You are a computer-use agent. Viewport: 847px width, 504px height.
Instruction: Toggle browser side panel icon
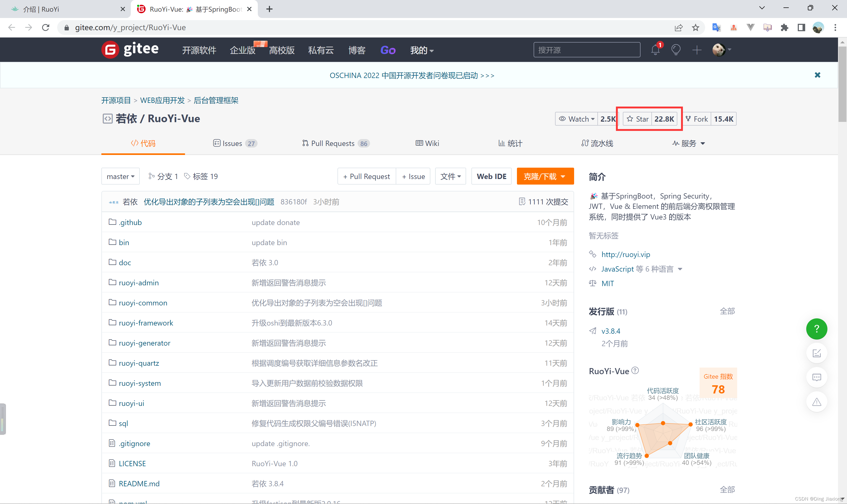tap(801, 28)
